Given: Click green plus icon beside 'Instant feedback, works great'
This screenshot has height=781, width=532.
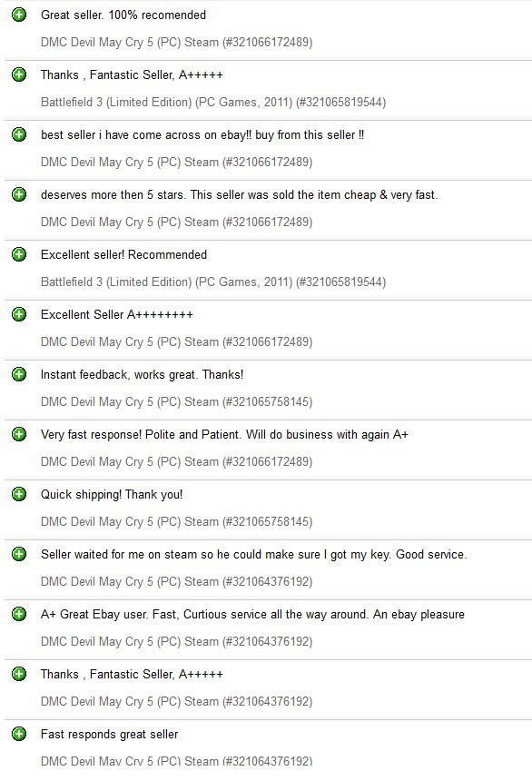Looking at the screenshot, I should 19,374.
